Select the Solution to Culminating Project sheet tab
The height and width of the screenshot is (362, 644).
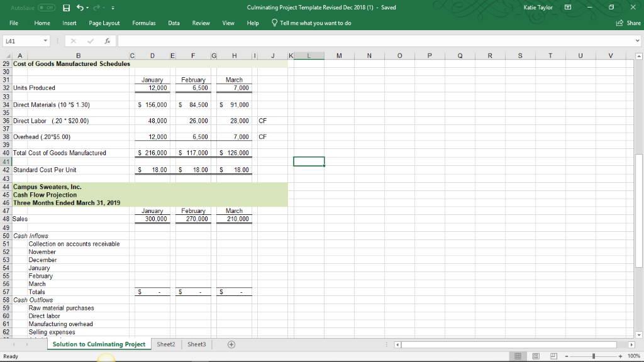click(99, 344)
